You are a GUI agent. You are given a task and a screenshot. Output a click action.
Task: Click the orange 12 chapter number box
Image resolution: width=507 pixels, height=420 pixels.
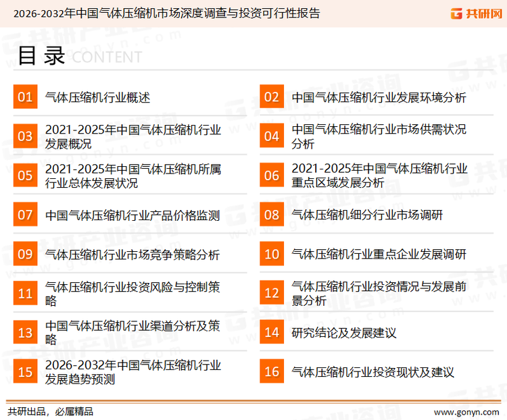click(x=272, y=293)
